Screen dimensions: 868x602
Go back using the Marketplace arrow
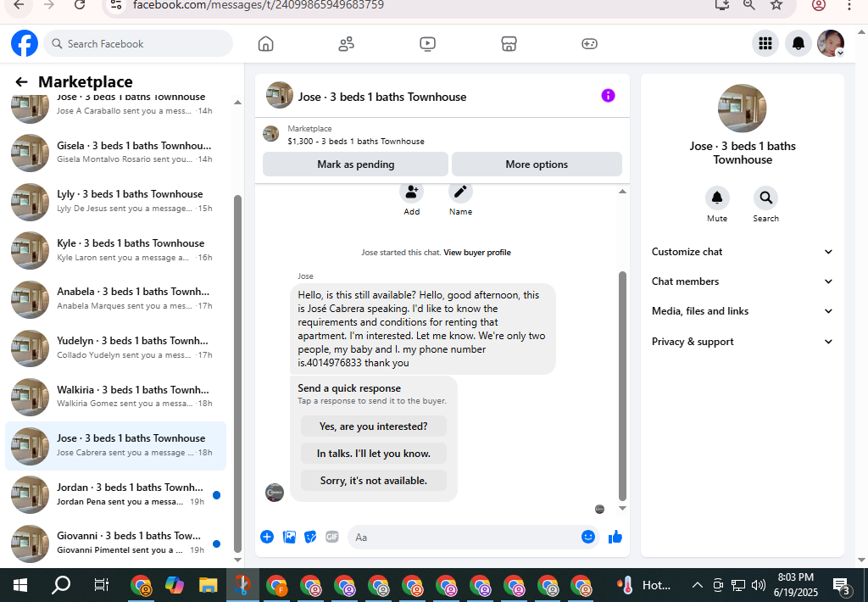[21, 82]
